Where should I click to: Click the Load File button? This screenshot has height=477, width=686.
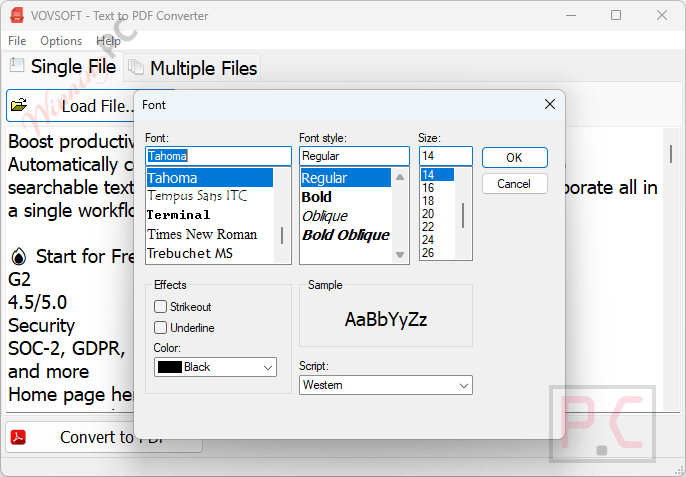[x=71, y=105]
